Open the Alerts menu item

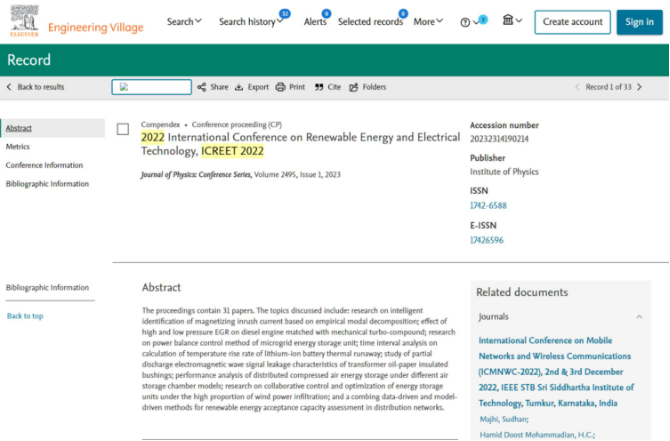pos(315,21)
